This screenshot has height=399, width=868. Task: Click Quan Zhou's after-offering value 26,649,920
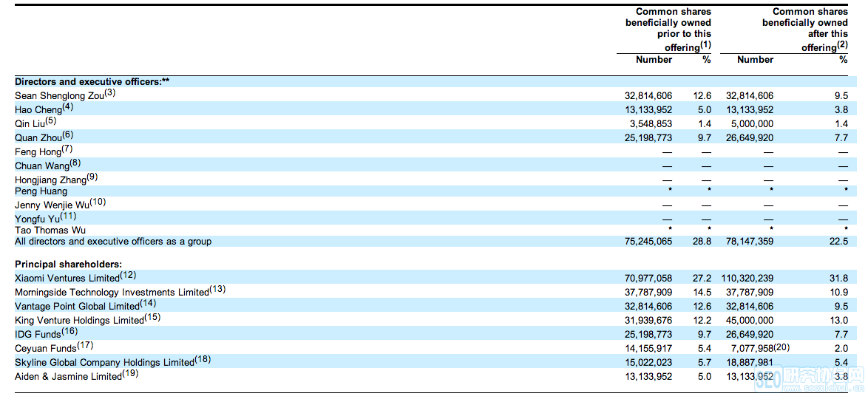(x=750, y=138)
